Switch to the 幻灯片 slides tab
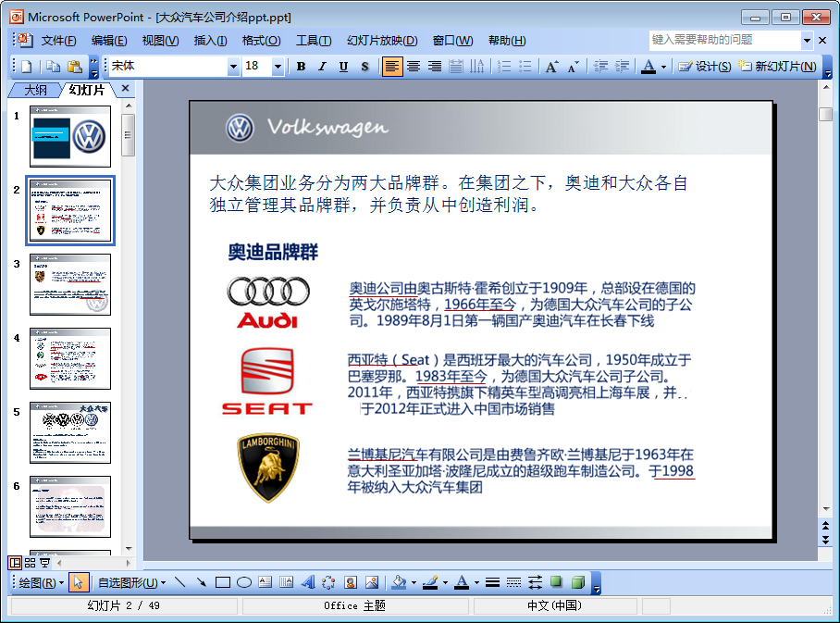The height and width of the screenshot is (623, 840). click(x=86, y=90)
